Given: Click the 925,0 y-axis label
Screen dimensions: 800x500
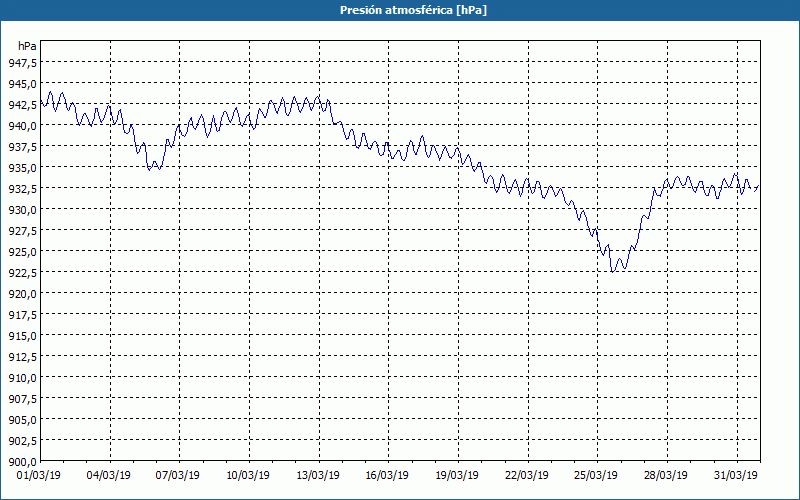Looking at the screenshot, I should pyautogui.click(x=22, y=252).
